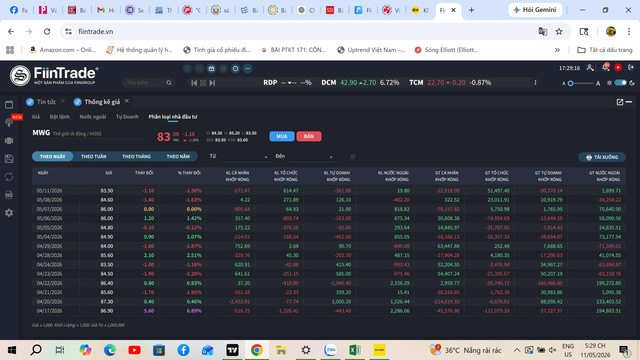
Task: Click the NGÀY column header
Action: pos(43,173)
